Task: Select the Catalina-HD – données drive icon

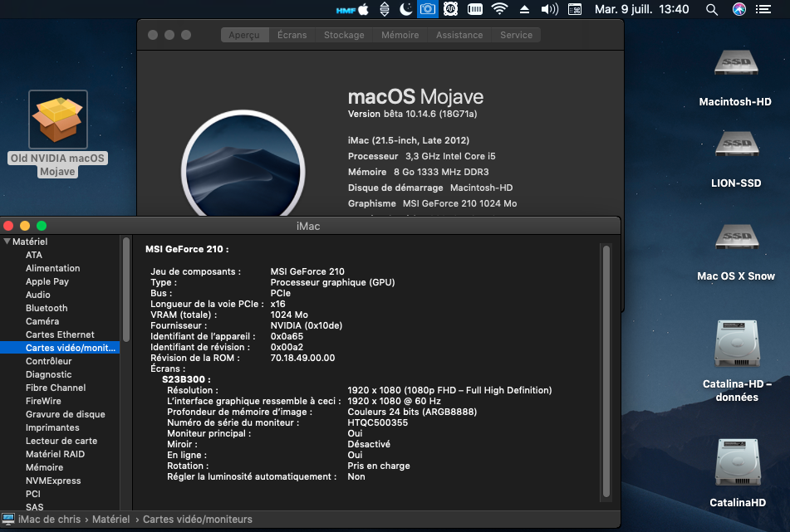Action: point(737,343)
